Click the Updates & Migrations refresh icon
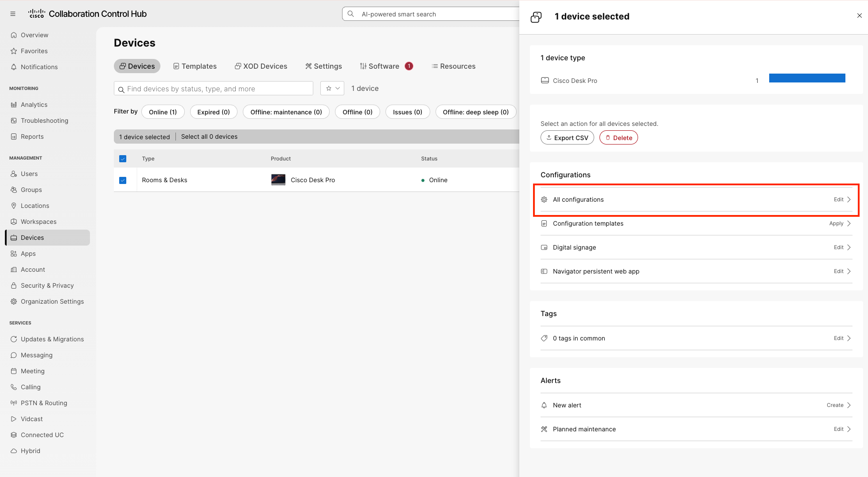Viewport: 868px width, 477px height. point(14,339)
